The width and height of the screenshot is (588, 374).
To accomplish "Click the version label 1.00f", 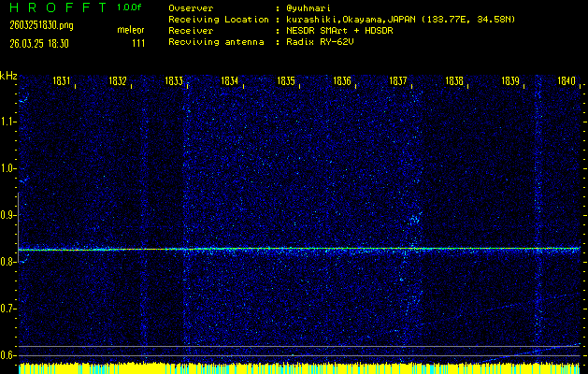I will pos(129,7).
